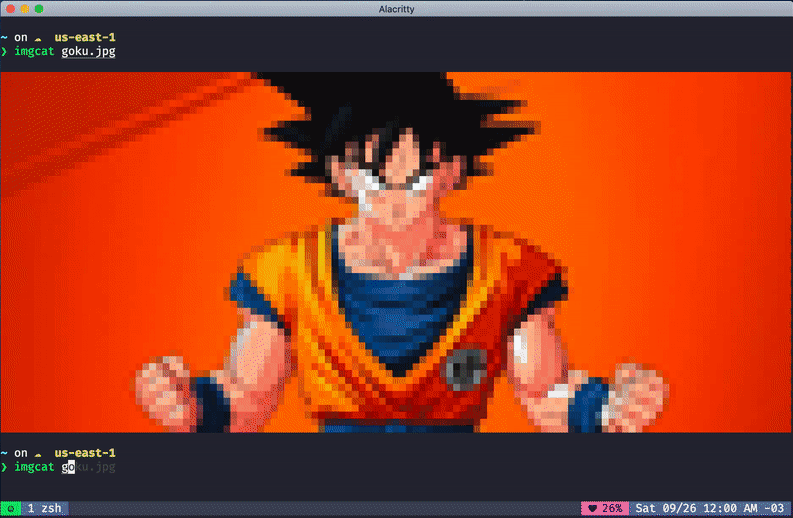793x518 pixels.
Task: Click the green prompt arrow on top command line
Action: [4, 51]
